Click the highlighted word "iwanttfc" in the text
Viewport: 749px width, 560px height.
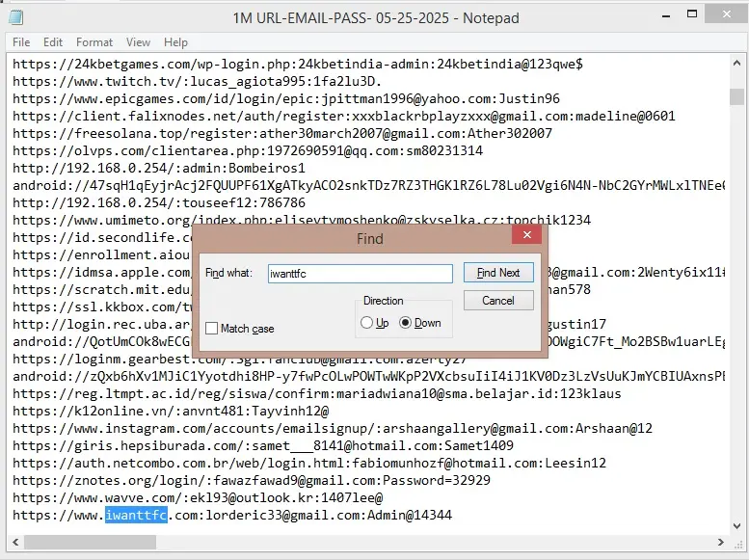pyautogui.click(x=136, y=515)
